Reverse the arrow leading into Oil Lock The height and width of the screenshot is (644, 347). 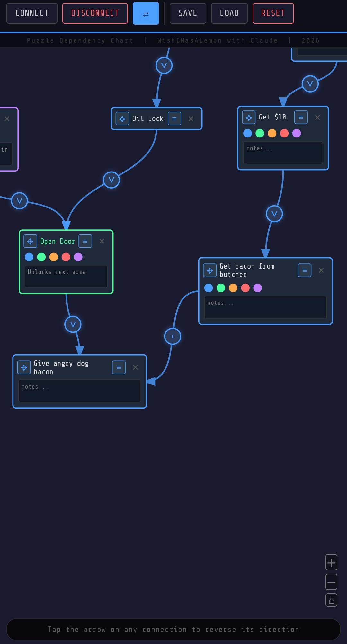[164, 66]
